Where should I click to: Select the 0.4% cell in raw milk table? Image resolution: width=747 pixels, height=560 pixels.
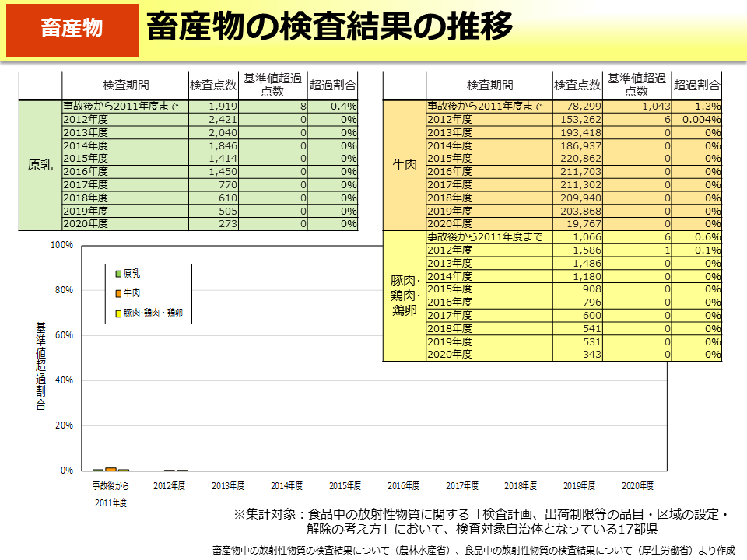pos(333,107)
